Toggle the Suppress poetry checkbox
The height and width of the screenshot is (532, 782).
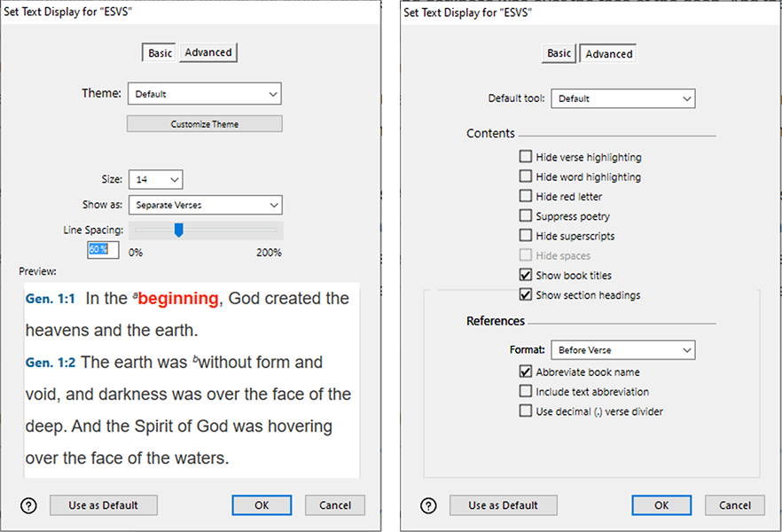pyautogui.click(x=526, y=216)
